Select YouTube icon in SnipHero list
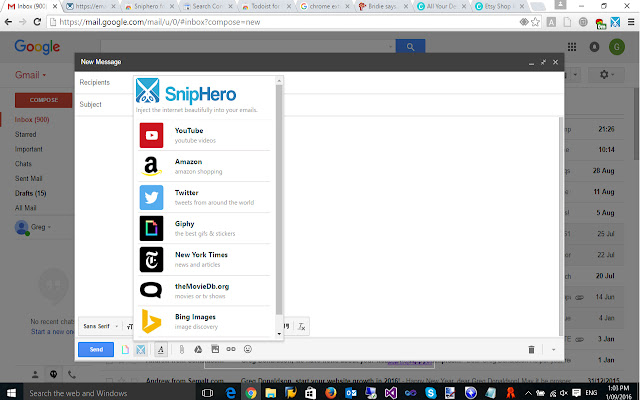Screen dimensions: 640x400 coord(151,135)
